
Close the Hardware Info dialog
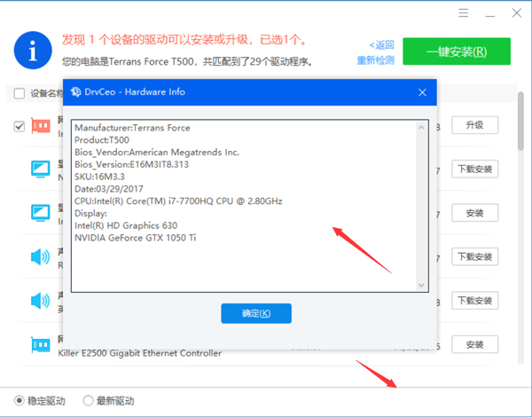coord(422,92)
